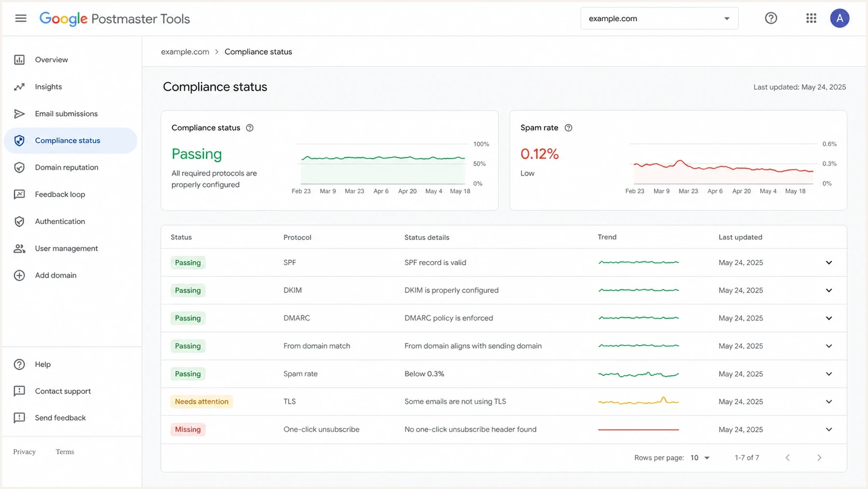Open Authentication page
Image resolution: width=868 pixels, height=489 pixels.
(x=60, y=221)
